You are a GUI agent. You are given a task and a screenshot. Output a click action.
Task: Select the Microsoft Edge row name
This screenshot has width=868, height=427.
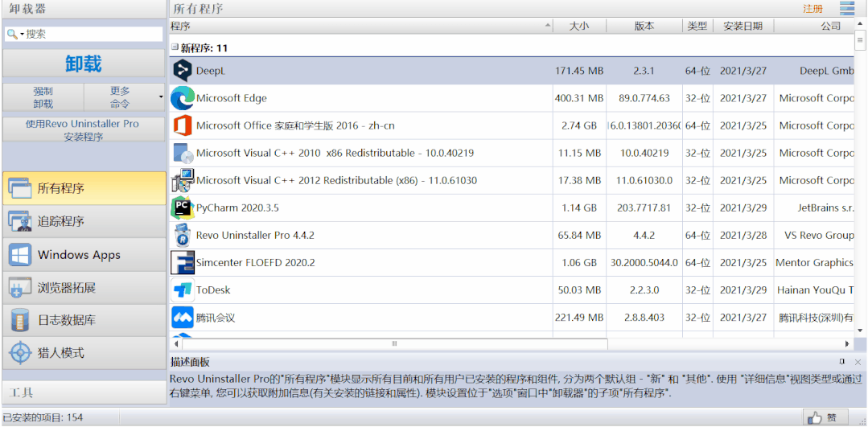[x=232, y=98]
